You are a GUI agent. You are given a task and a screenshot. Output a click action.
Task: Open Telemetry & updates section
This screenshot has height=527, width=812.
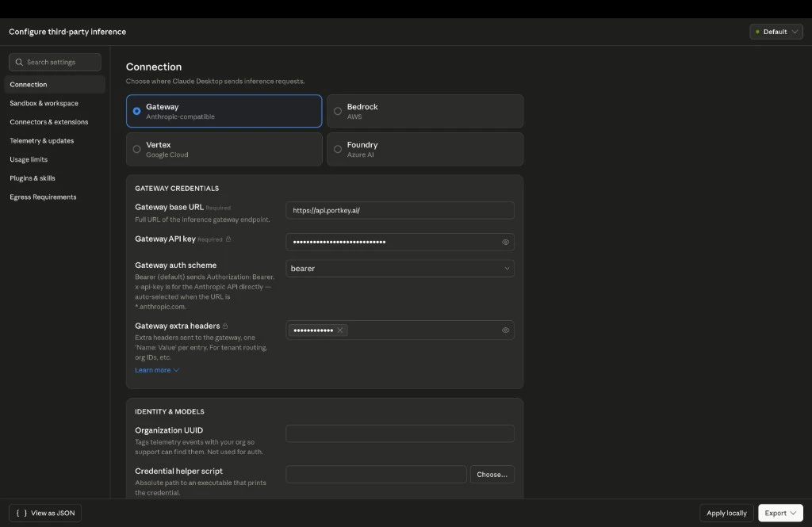click(x=41, y=141)
